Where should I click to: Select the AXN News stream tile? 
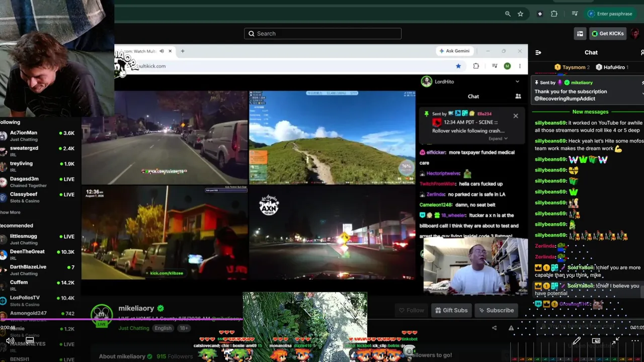point(333,232)
